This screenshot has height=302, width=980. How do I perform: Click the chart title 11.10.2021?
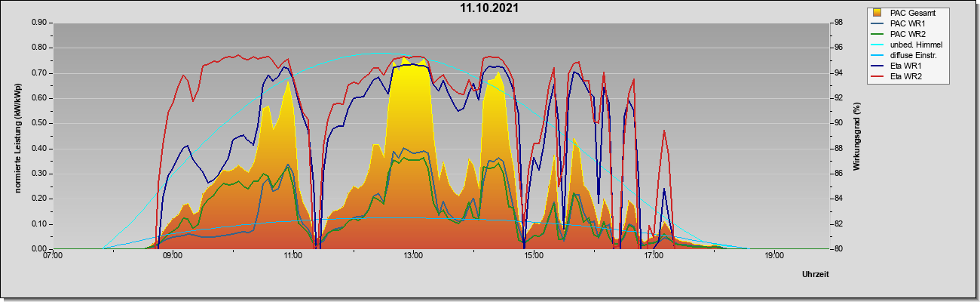point(490,9)
